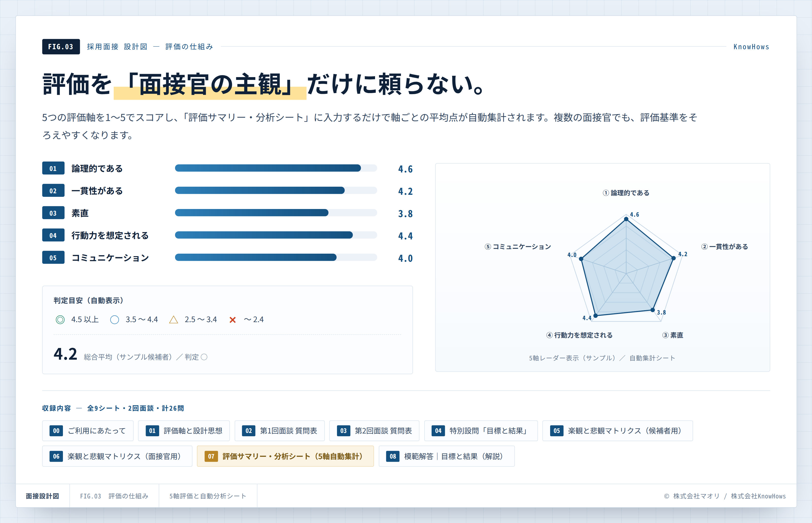Open sheet chip 00 ご利用にあたって

point(88,431)
